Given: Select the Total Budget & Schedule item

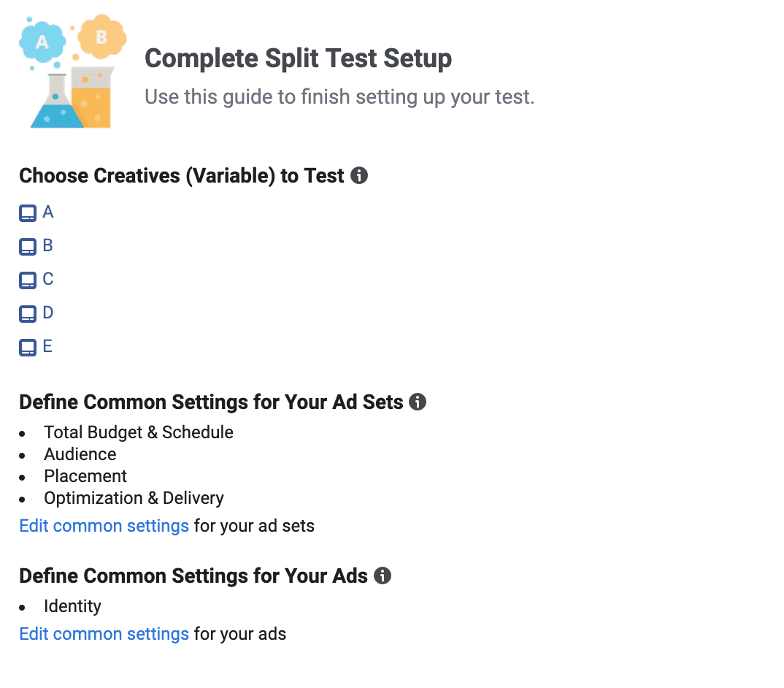Looking at the screenshot, I should 139,432.
